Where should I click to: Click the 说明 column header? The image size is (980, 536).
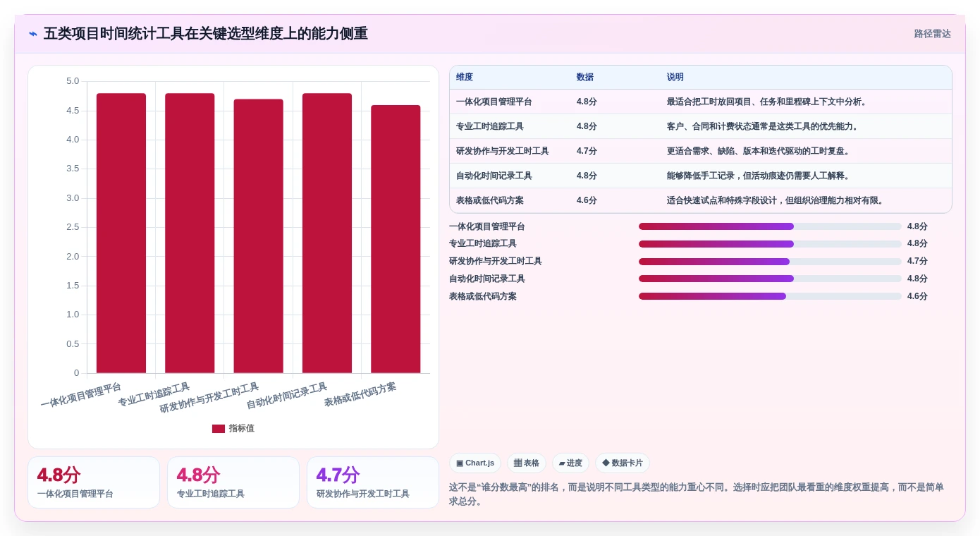[675, 78]
